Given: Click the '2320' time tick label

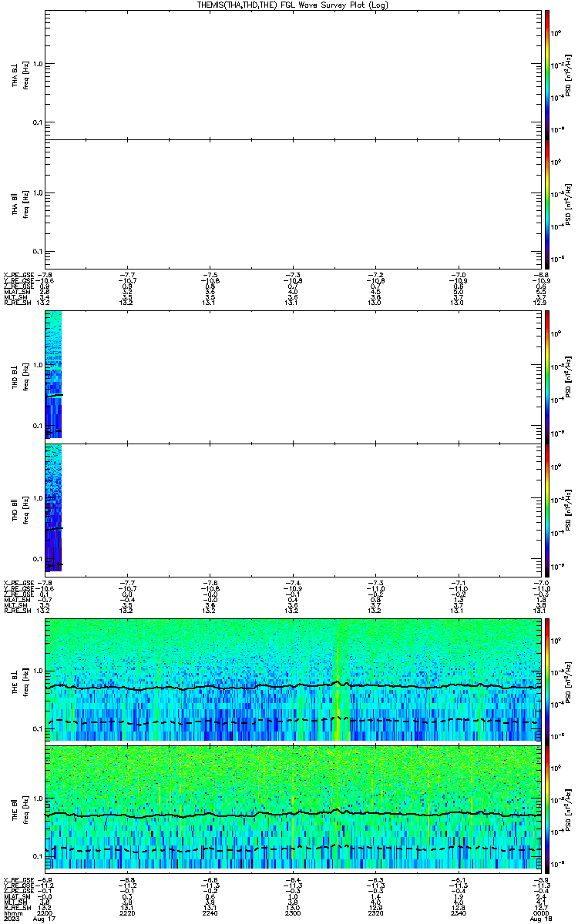Looking at the screenshot, I should [x=375, y=912].
